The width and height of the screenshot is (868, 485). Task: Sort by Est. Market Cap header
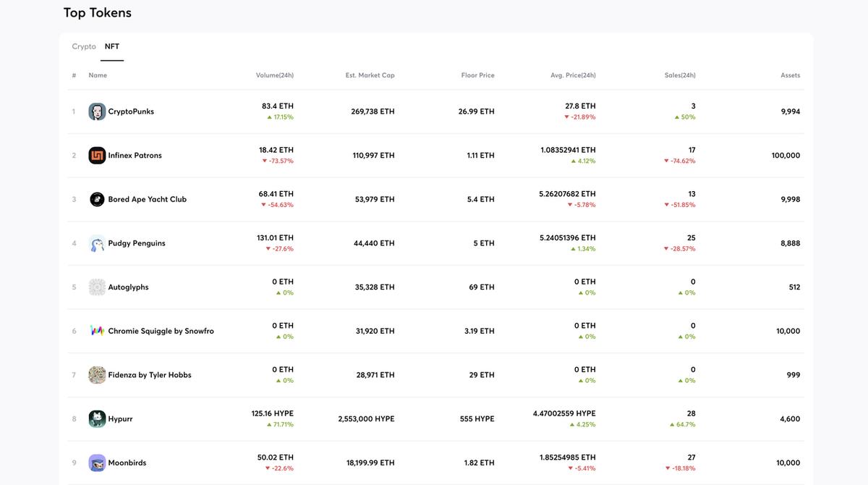pos(370,75)
